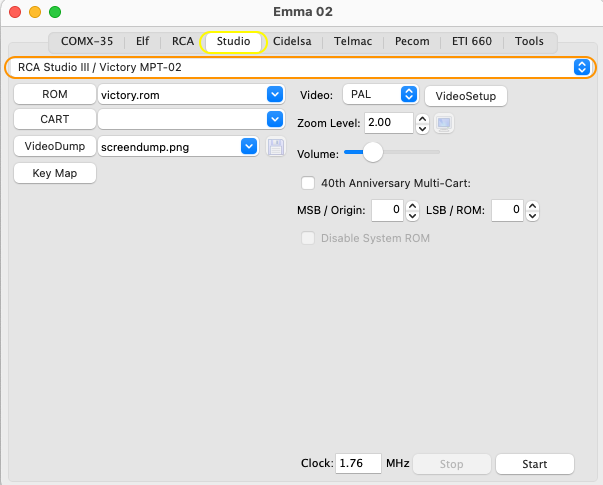Click the screendump.png filename field

pyautogui.click(x=169, y=147)
